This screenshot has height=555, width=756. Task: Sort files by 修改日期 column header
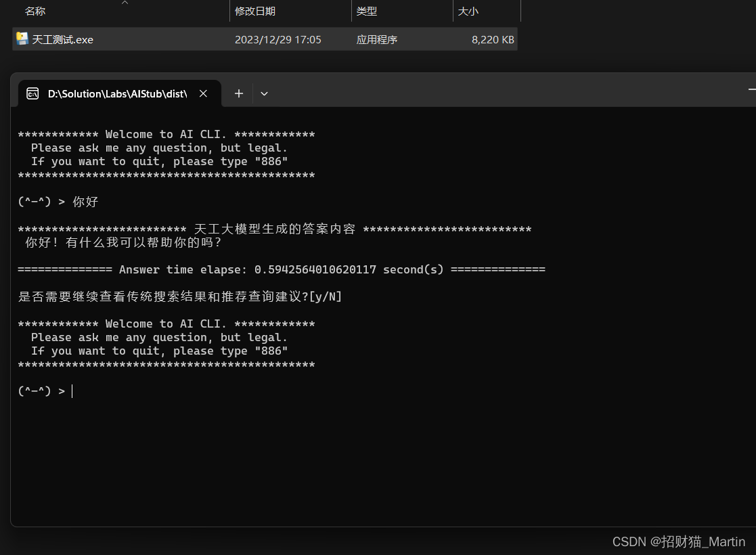pyautogui.click(x=255, y=11)
